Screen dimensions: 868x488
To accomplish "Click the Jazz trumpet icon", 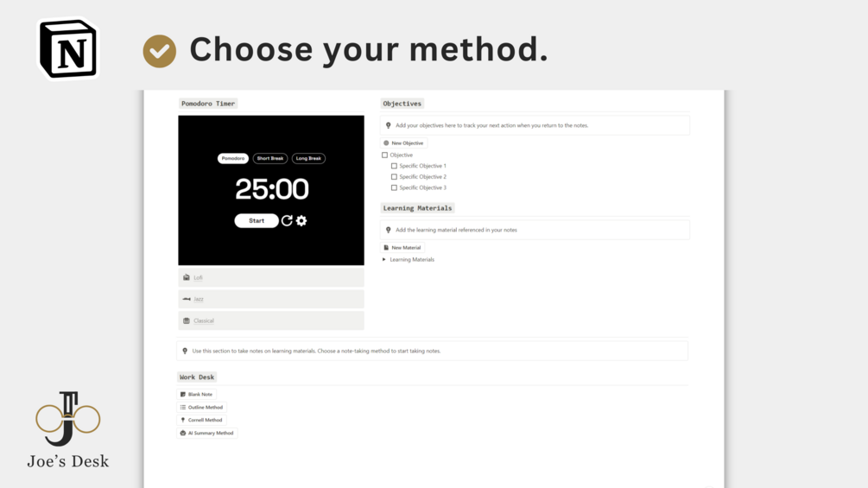I will (x=187, y=299).
